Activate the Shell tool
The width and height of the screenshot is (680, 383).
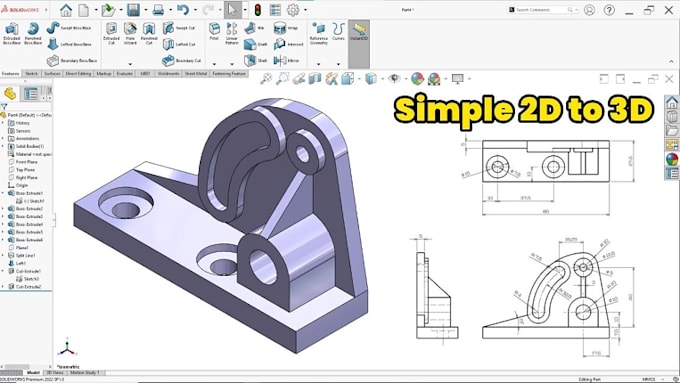255,60
